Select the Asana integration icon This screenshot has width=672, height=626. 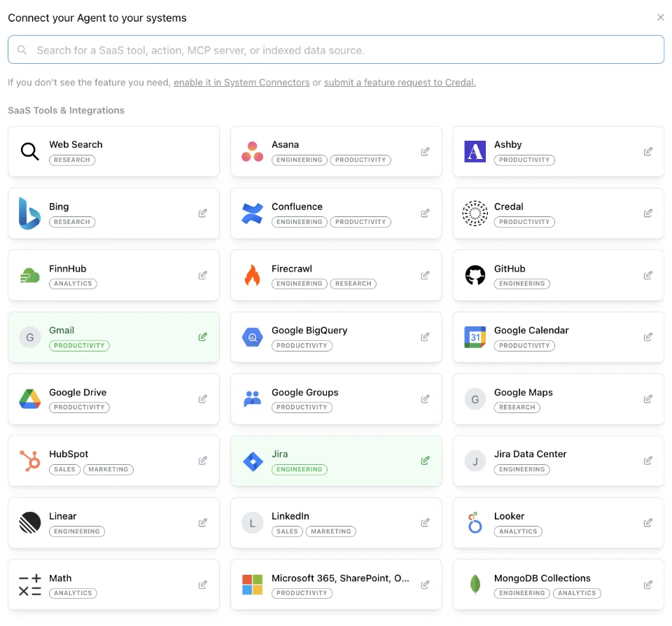pos(251,151)
